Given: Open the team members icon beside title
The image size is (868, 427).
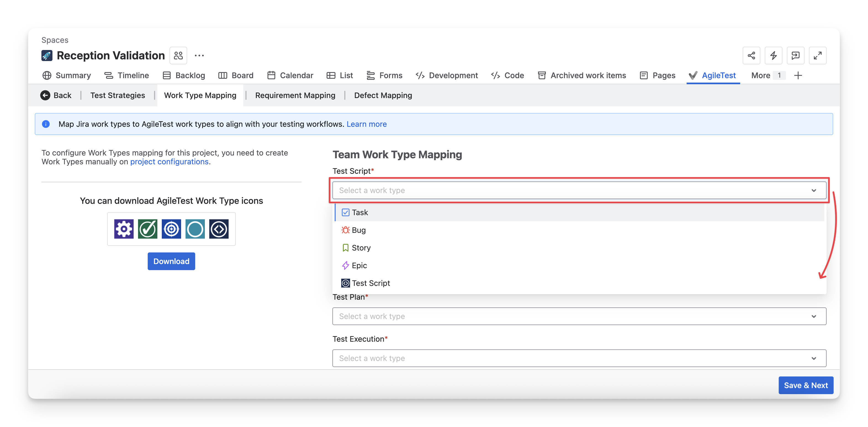Looking at the screenshot, I should pyautogui.click(x=178, y=55).
